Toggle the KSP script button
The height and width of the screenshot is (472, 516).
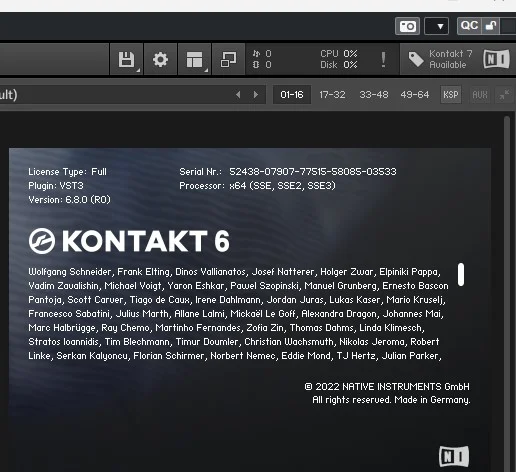451,95
